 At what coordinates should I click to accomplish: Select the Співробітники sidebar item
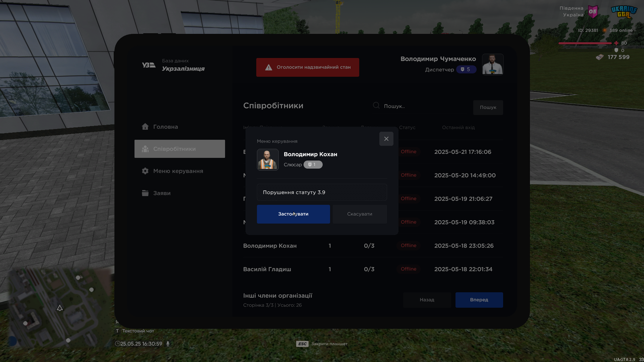point(180,149)
